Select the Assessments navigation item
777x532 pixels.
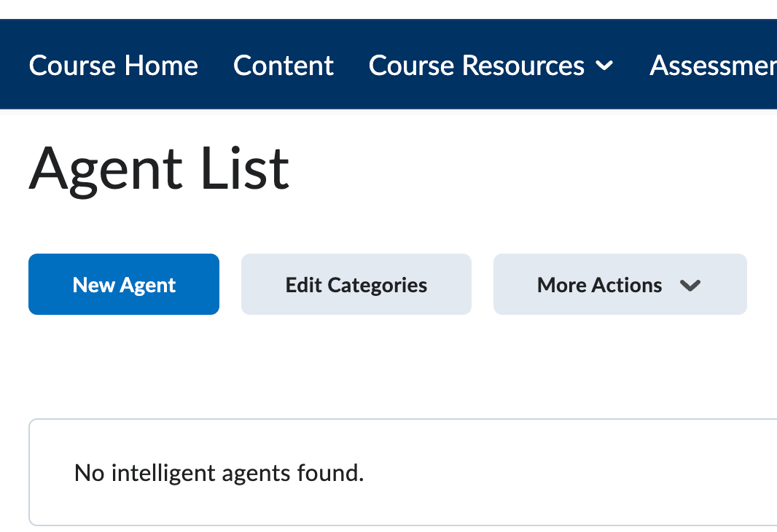coord(712,66)
